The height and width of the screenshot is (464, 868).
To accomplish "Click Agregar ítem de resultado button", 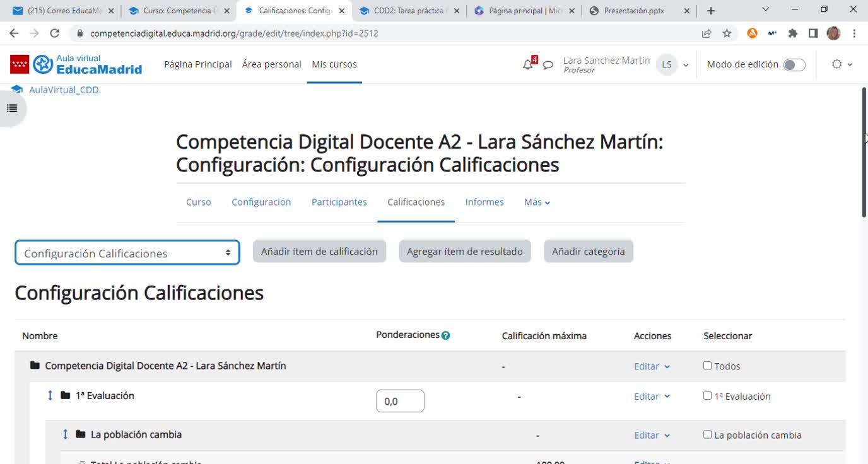I will (465, 252).
